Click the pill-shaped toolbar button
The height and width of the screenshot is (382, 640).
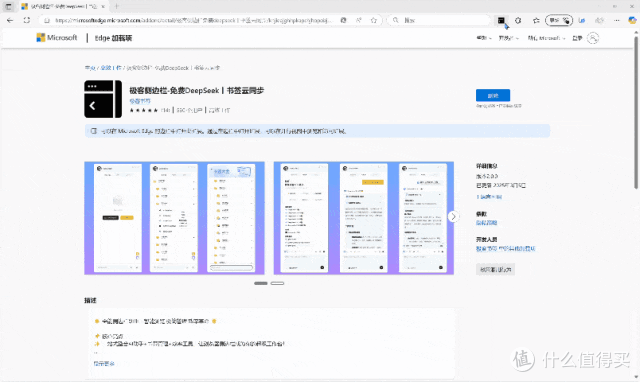tap(559, 20)
